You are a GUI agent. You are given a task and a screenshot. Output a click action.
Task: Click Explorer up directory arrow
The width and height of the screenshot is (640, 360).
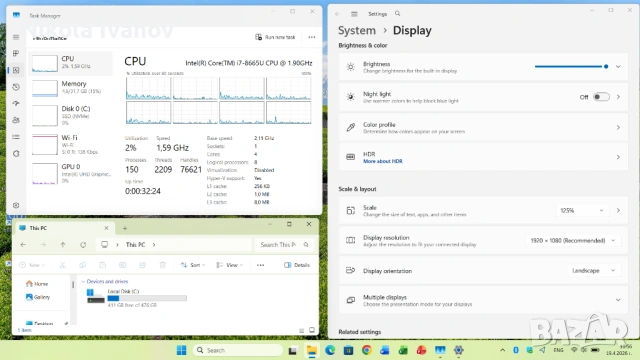click(63, 244)
